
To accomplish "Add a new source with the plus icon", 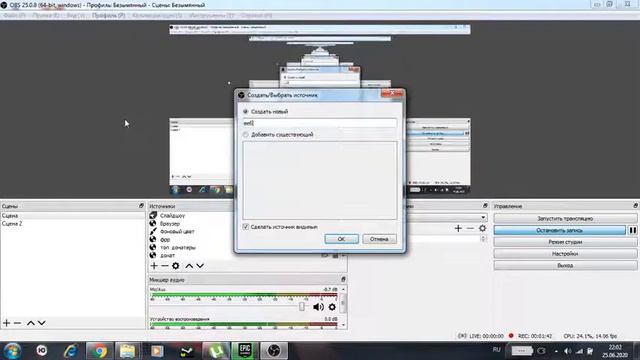I will [x=154, y=266].
